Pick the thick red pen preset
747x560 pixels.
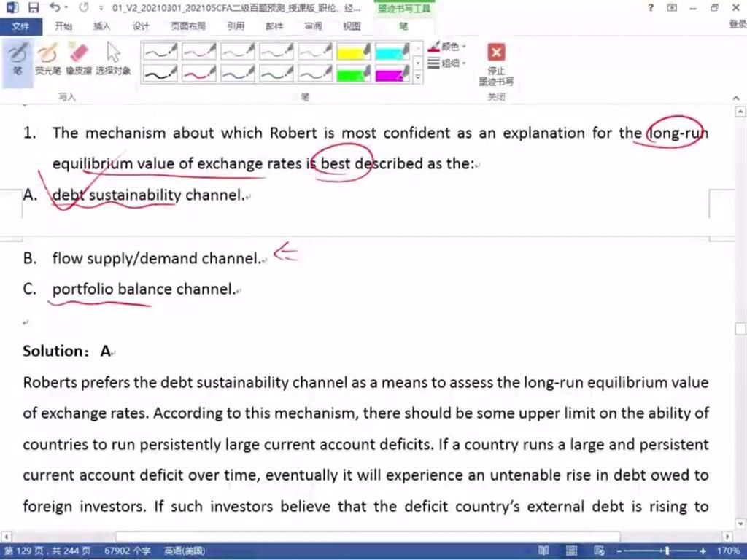198,73
